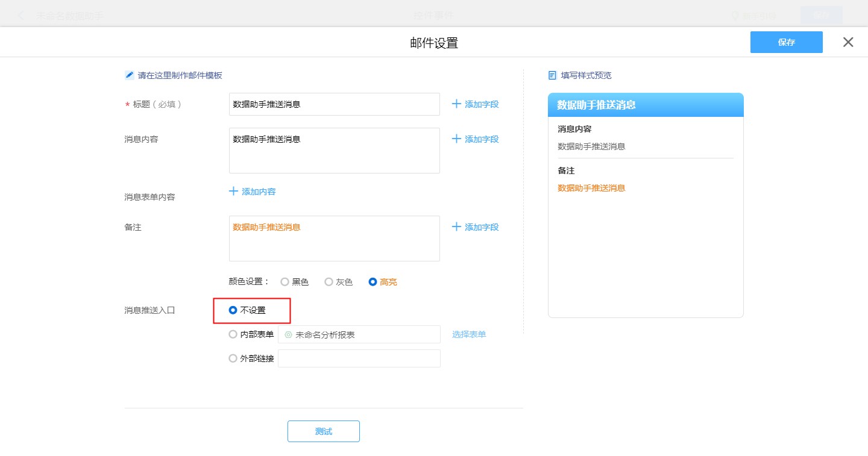Click plus icon beside message content box
Image resolution: width=868 pixels, height=456 pixels.
coord(456,139)
